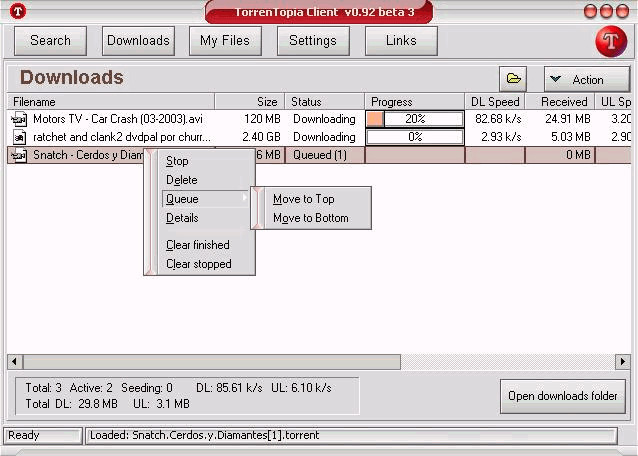Select Motors TV - Car Crash file name
This screenshot has height=456, width=638.
coord(118,119)
